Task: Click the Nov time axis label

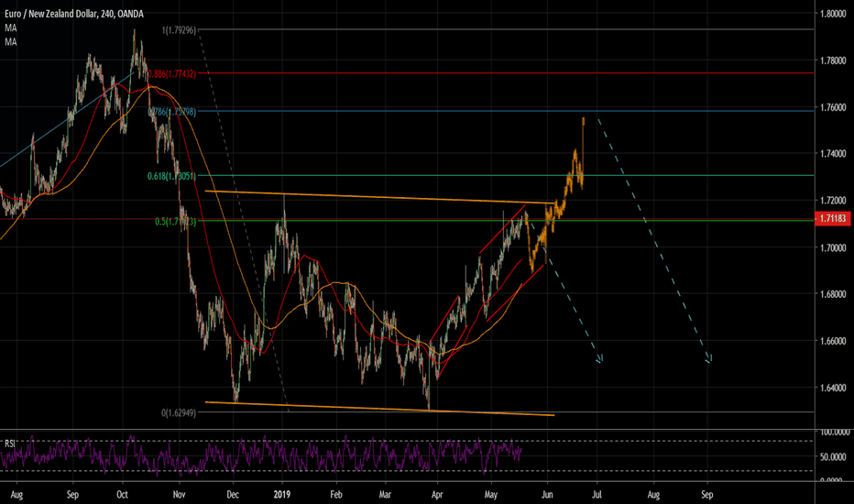Action: pyautogui.click(x=179, y=495)
